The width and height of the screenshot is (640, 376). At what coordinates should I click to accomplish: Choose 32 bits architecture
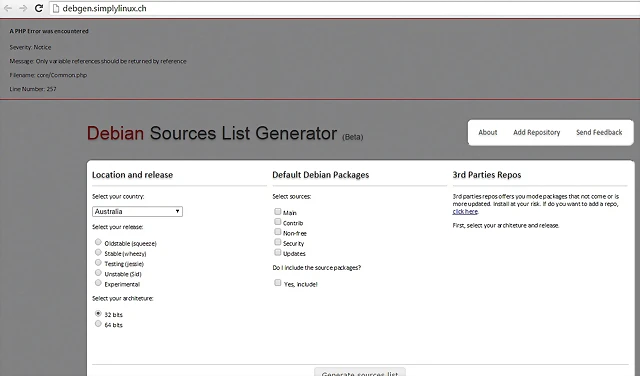coord(98,314)
